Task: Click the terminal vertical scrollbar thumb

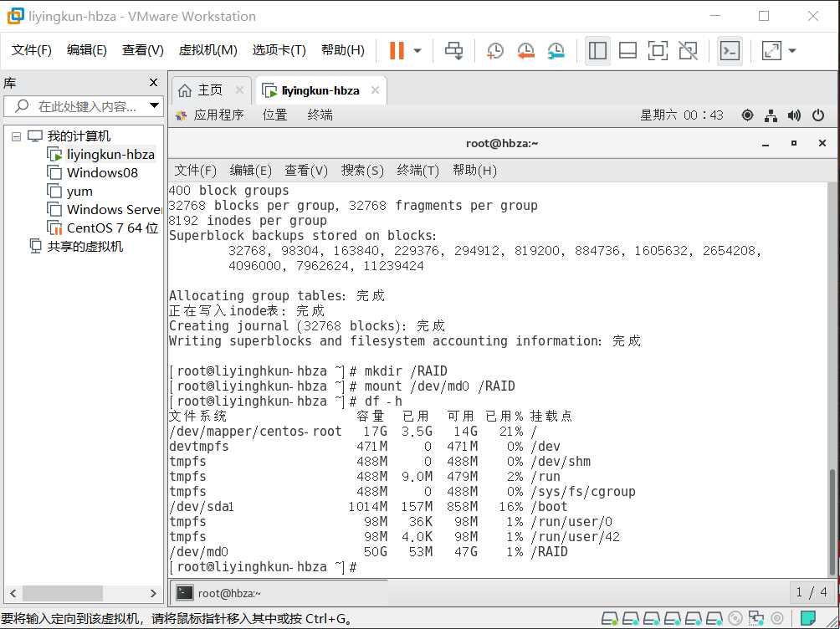Action: pyautogui.click(x=832, y=522)
